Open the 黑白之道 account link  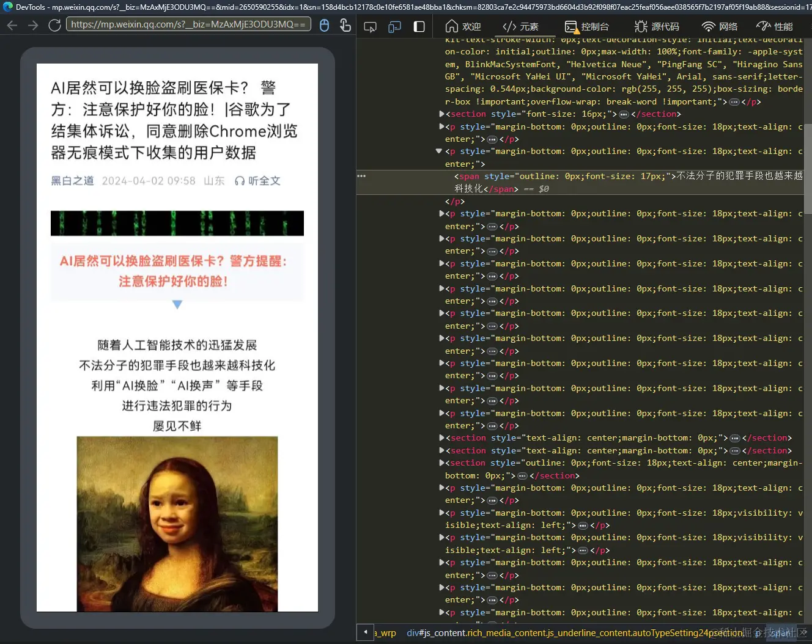point(72,181)
